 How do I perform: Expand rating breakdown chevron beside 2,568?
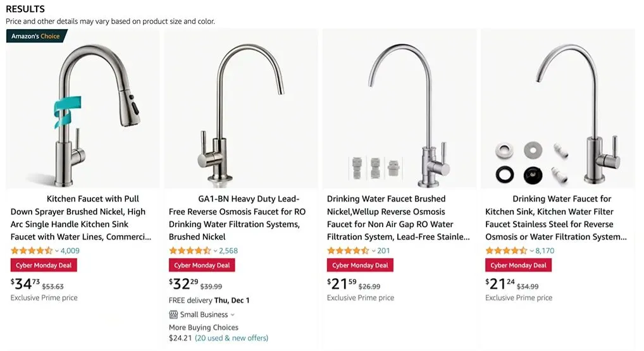(x=215, y=251)
